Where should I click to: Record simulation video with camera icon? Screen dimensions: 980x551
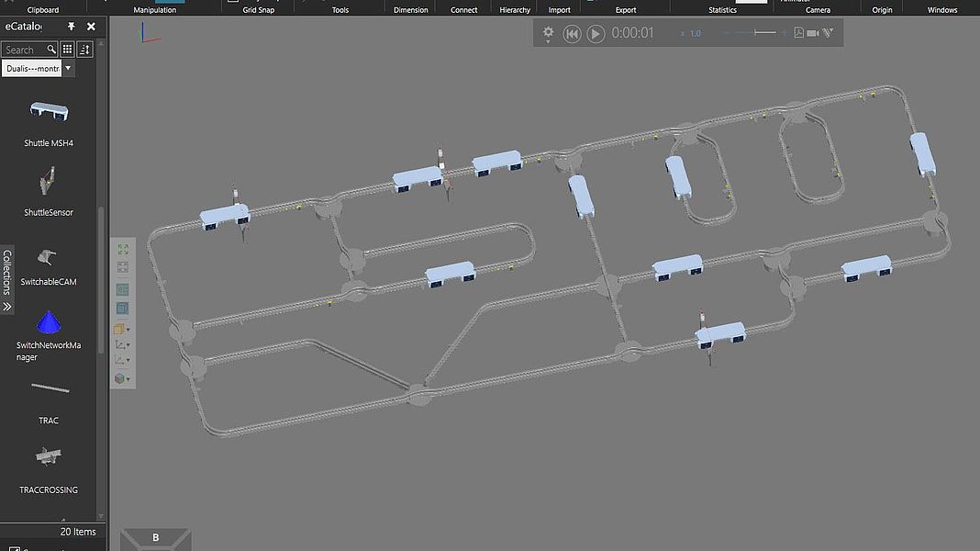click(x=812, y=33)
